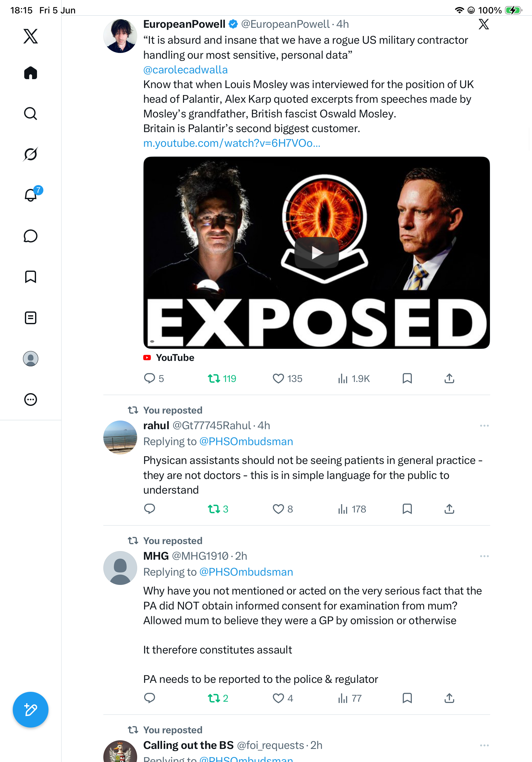This screenshot has height=762, width=532.
Task: Open notifications bell with 7 badge
Action: (31, 195)
